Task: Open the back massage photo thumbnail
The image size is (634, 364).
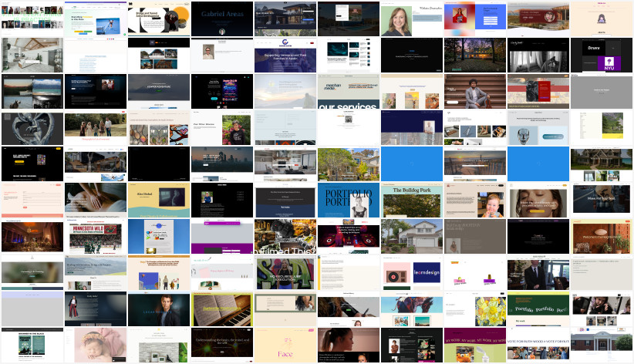Action: (x=96, y=201)
